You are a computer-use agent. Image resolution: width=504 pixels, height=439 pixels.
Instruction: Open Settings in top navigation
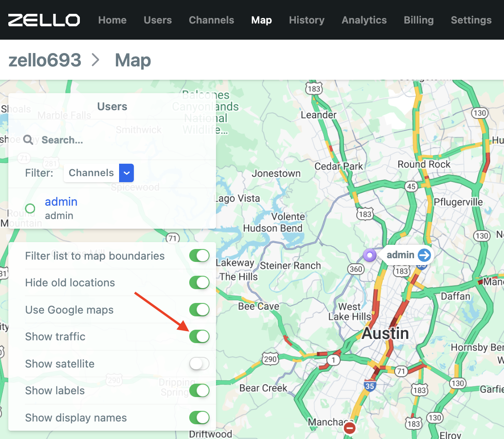[x=471, y=20]
